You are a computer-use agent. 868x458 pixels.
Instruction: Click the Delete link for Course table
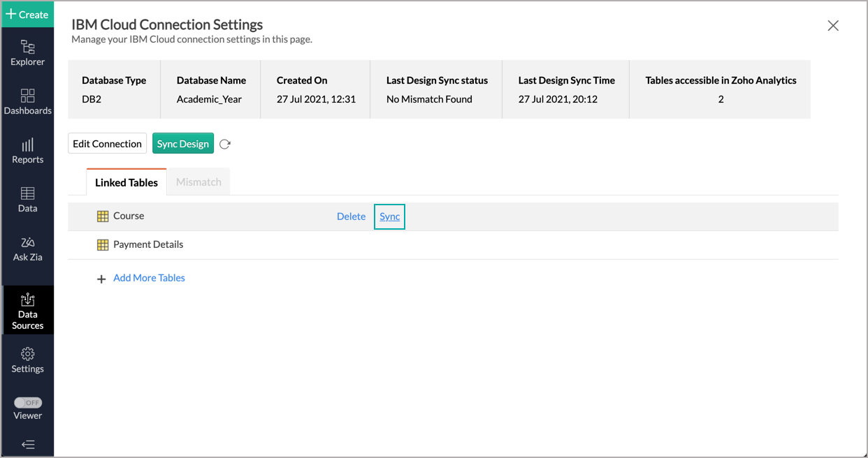coord(351,216)
